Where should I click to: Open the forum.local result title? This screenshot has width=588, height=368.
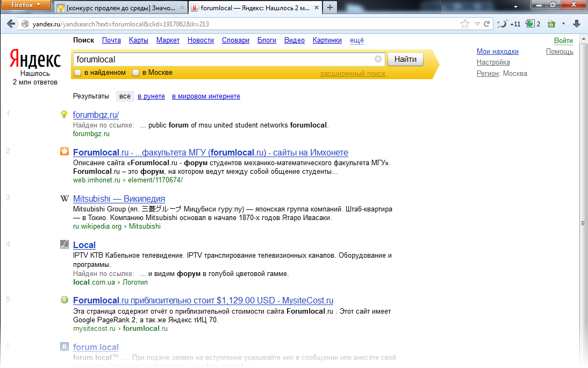point(96,347)
